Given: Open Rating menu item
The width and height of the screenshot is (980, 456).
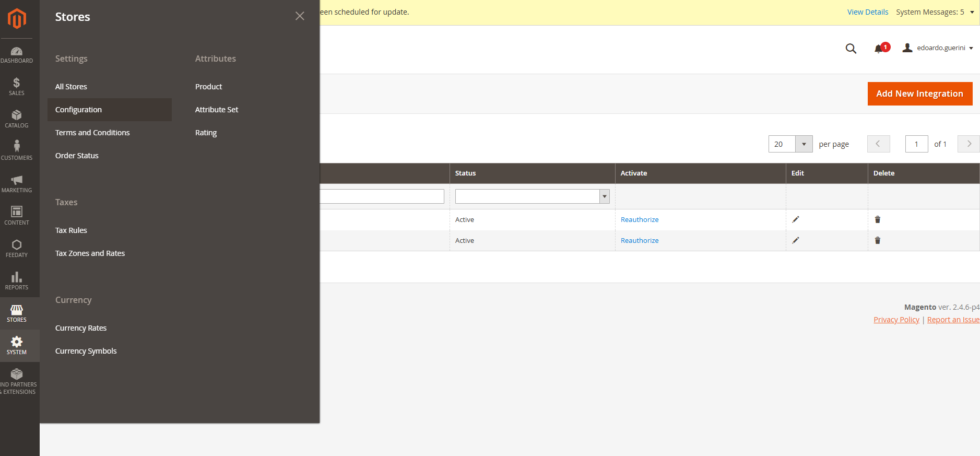Looking at the screenshot, I should pyautogui.click(x=206, y=133).
